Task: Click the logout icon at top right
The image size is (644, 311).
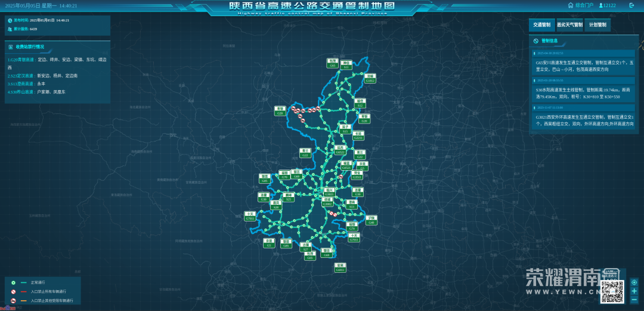Action: pyautogui.click(x=631, y=5)
